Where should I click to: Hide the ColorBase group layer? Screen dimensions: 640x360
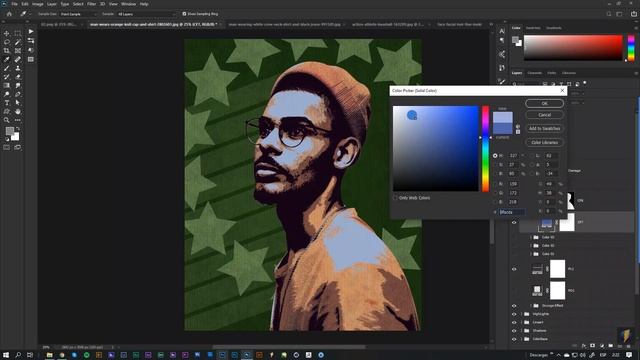click(514, 339)
